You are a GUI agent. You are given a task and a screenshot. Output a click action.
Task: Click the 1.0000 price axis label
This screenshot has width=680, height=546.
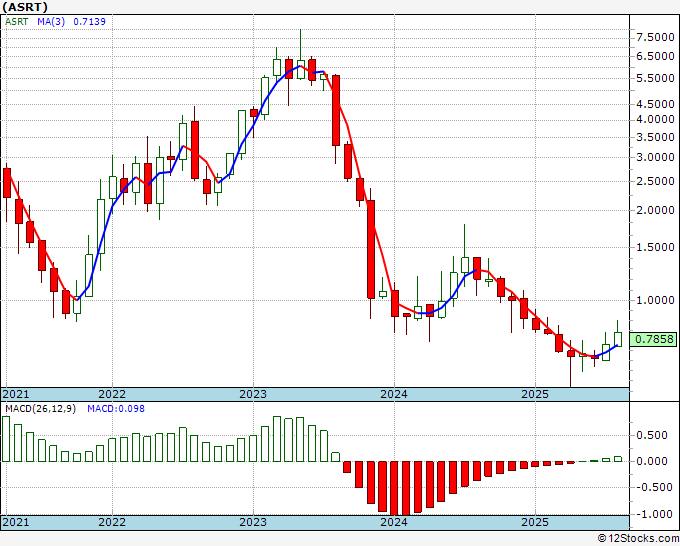point(655,301)
